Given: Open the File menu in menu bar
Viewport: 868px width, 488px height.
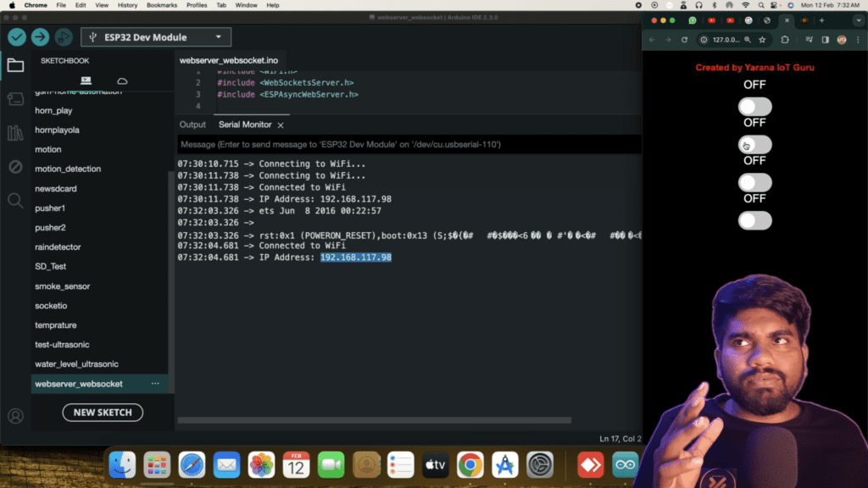Looking at the screenshot, I should [61, 5].
